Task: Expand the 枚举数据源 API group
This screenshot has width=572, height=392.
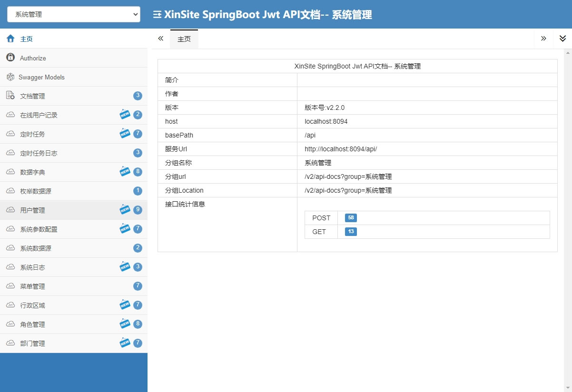Action: [74, 191]
